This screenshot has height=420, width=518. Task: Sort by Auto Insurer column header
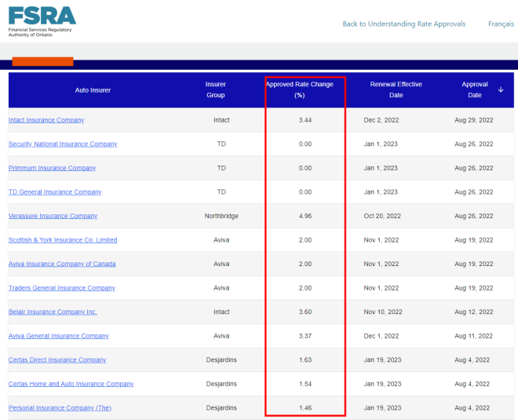(93, 89)
